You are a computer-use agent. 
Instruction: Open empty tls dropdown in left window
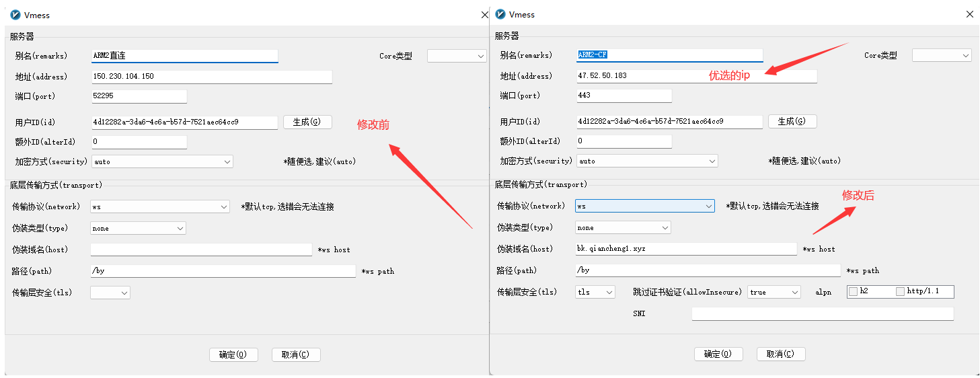coord(110,293)
